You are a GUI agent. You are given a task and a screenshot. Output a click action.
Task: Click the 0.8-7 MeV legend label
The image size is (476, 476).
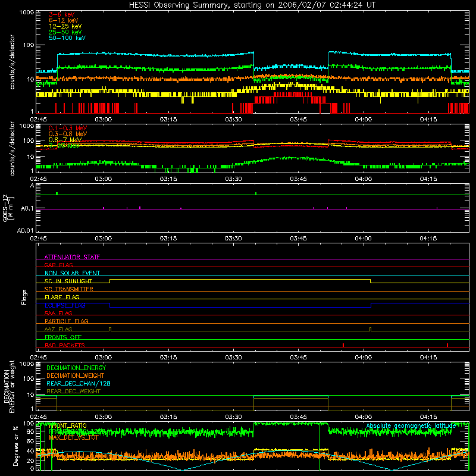click(x=65, y=140)
